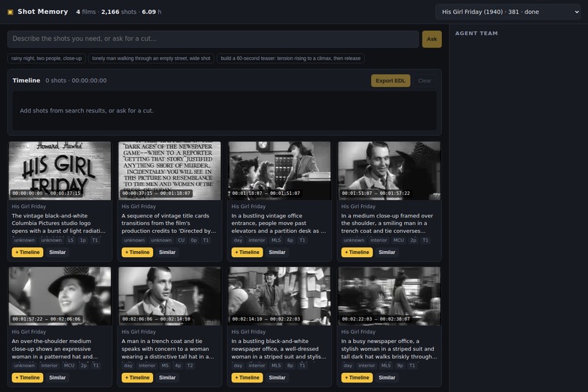Click the MCU tag on the smiling man shot
This screenshot has height=392, width=588.
click(398, 240)
